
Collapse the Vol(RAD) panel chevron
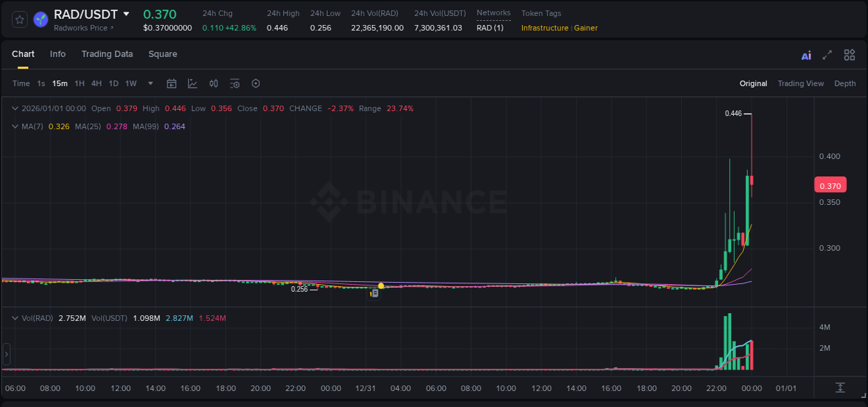[x=15, y=318]
